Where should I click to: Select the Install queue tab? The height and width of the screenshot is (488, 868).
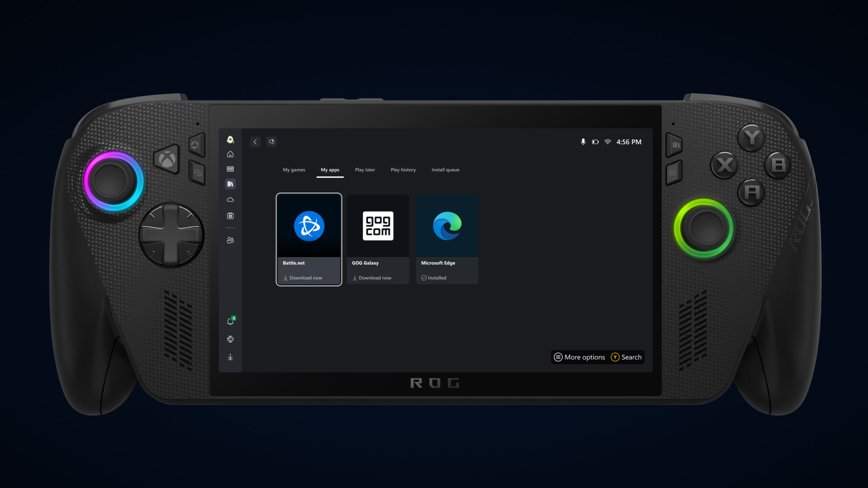445,169
